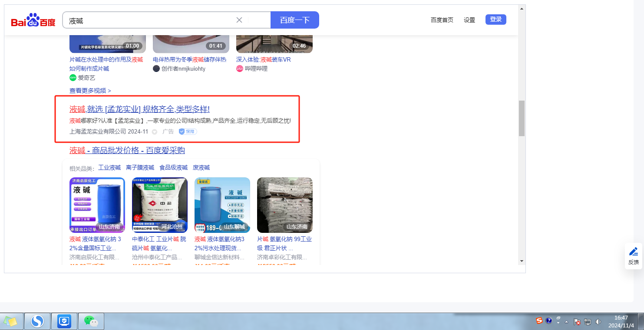Screen dimensions: 644x330
Task: Open the first 山东济南 product image with blue barrel
Action: tap(97, 205)
